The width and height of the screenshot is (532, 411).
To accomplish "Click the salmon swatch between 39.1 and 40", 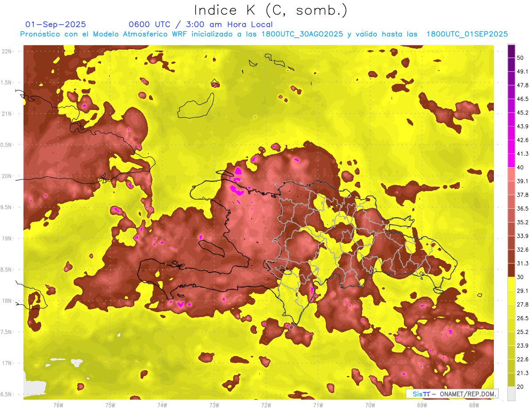I will point(511,174).
